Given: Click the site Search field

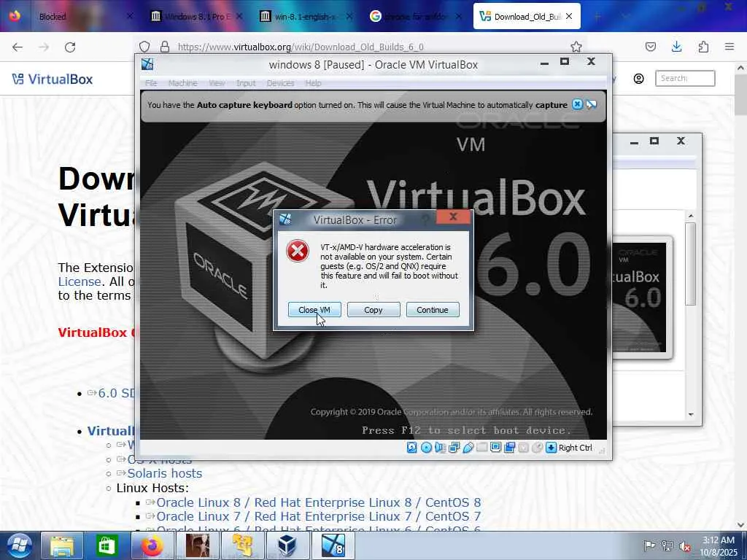Looking at the screenshot, I should [685, 78].
